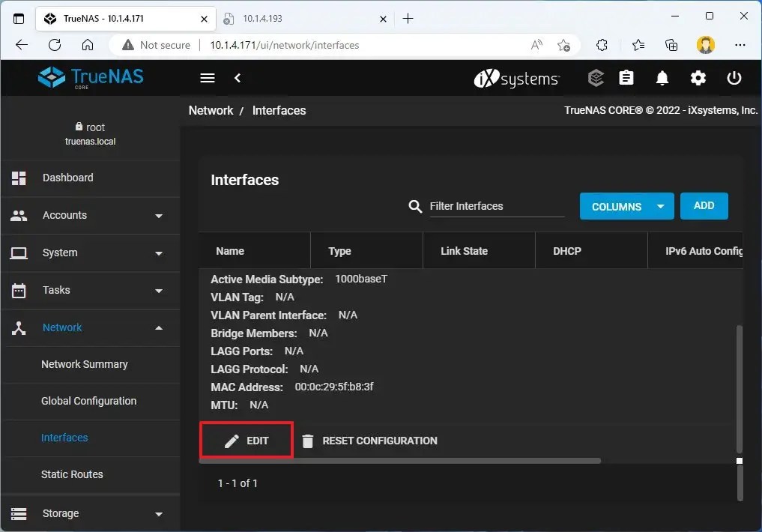This screenshot has width=762, height=532.
Task: Open the alerts bell notifications panel
Action: tap(662, 78)
